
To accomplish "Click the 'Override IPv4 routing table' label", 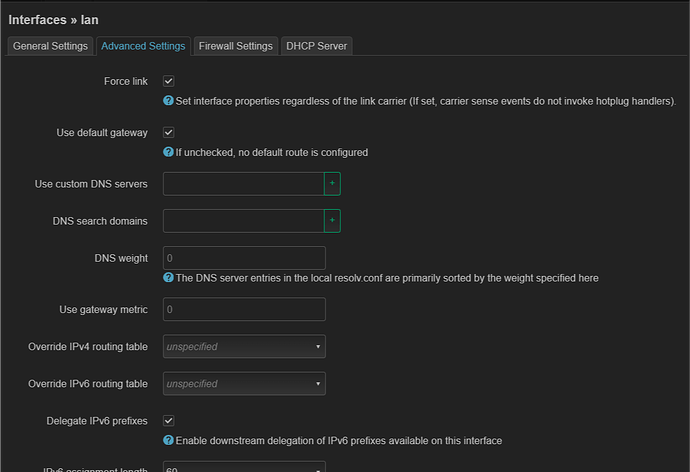I will coord(88,347).
